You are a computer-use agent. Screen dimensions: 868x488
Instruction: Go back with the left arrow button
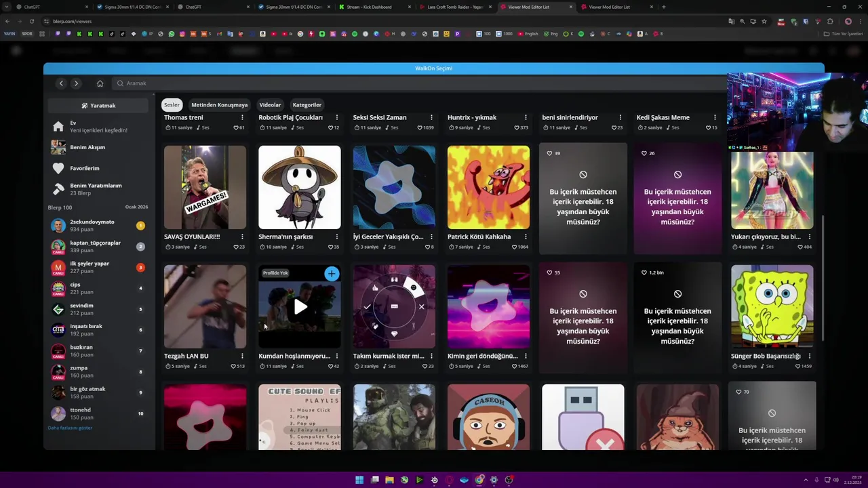[61, 83]
